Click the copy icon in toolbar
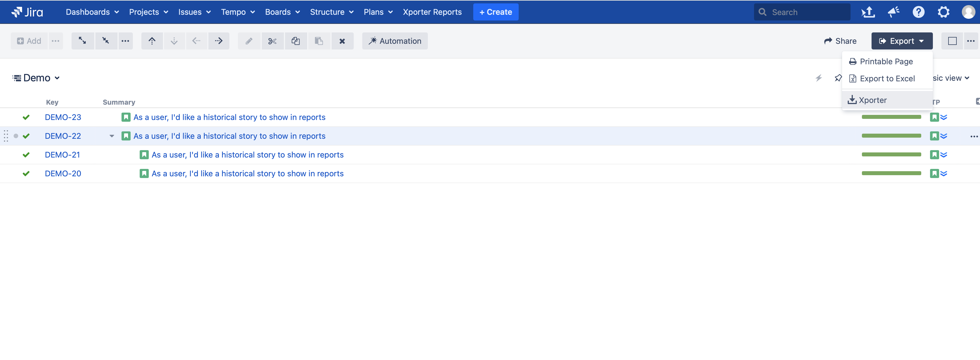Viewport: 980px width, 360px height. (x=296, y=41)
